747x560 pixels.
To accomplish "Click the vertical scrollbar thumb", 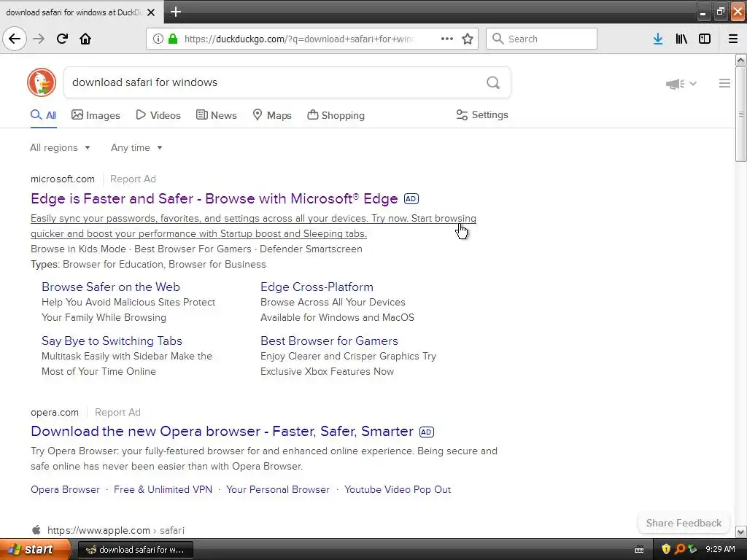I will (741, 114).
